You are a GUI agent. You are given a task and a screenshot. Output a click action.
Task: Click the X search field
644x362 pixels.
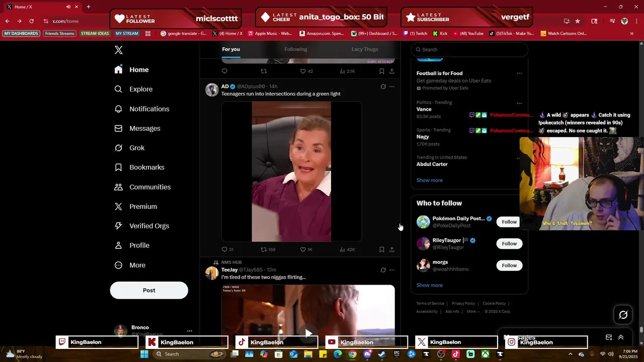click(x=469, y=49)
